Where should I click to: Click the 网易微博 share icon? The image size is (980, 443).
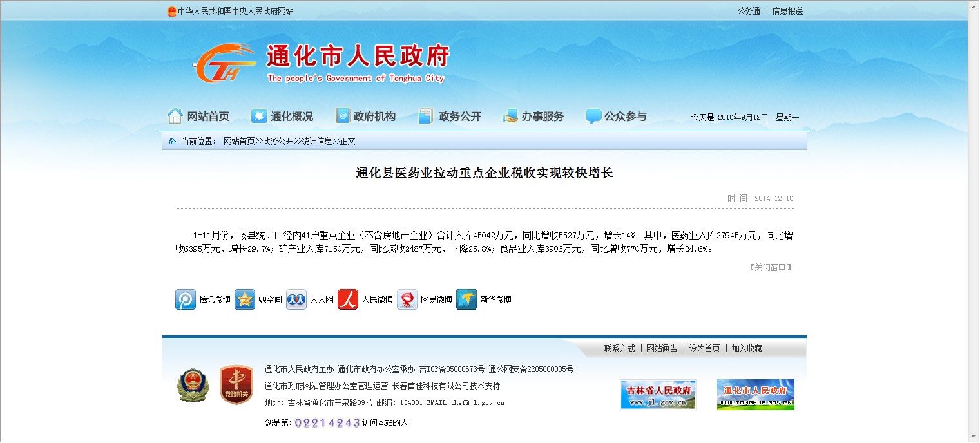tap(407, 299)
